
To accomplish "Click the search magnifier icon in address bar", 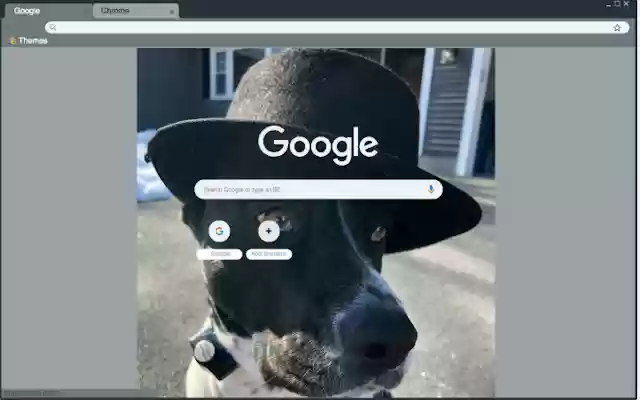I will click(52, 28).
